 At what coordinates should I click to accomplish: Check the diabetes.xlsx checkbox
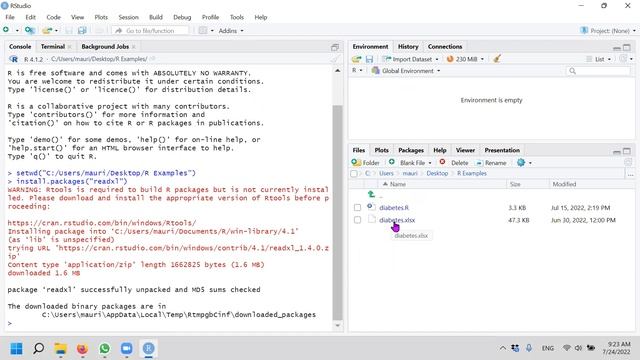click(x=358, y=220)
